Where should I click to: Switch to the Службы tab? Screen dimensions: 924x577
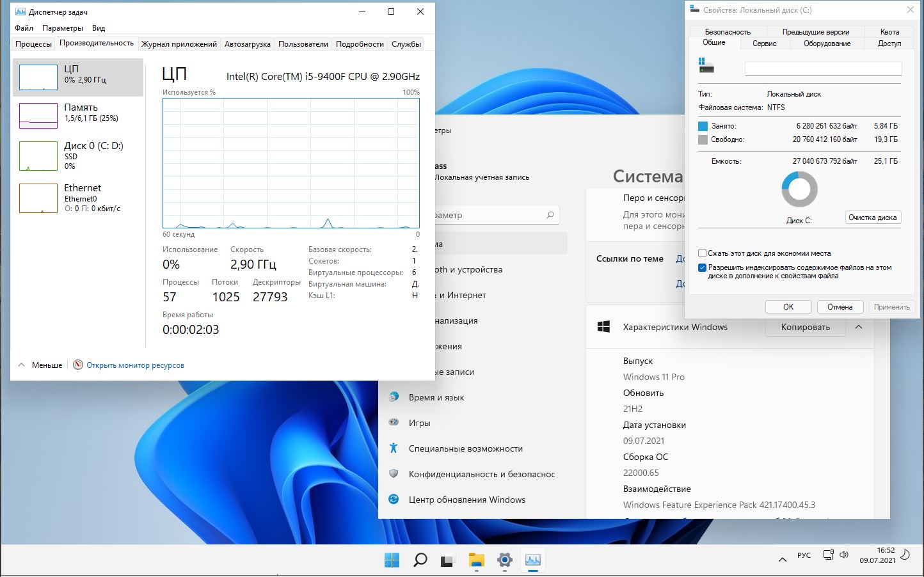(x=406, y=44)
